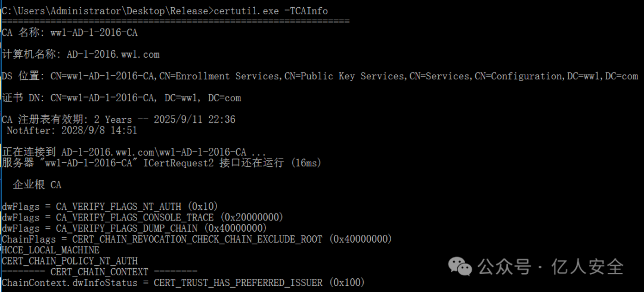Click the 企业根 CA text
Image resolution: width=644 pixels, height=292 pixels.
[x=37, y=185]
